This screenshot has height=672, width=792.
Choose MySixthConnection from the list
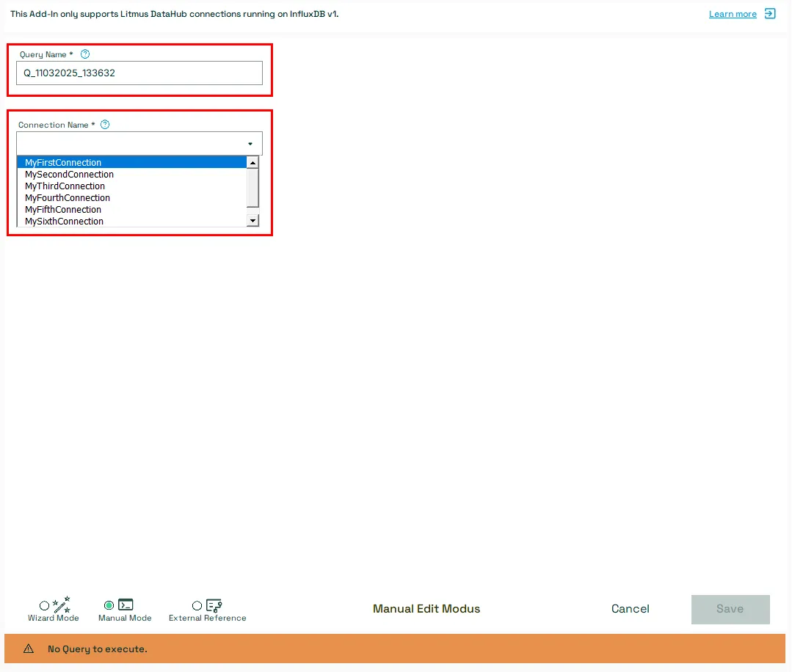coord(131,221)
